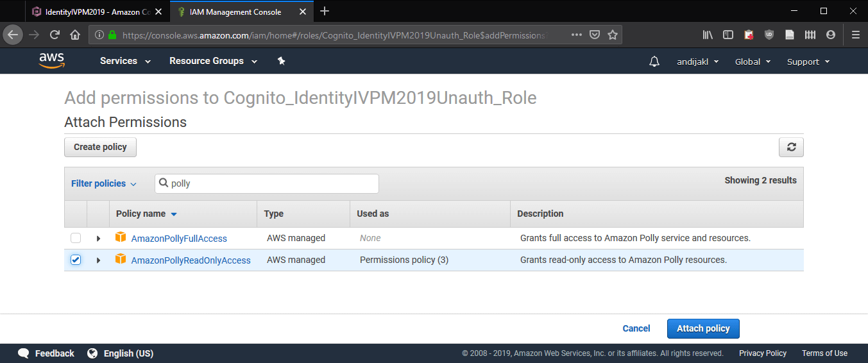Click the AmazonPollyFullAccess policy cube icon
Screen dimensions: 868x363
pyautogui.click(x=121, y=237)
